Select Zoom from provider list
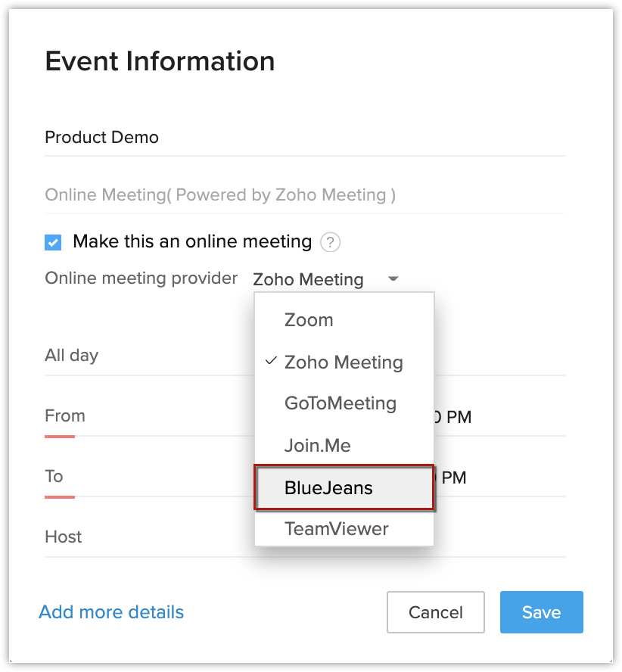 click(309, 320)
